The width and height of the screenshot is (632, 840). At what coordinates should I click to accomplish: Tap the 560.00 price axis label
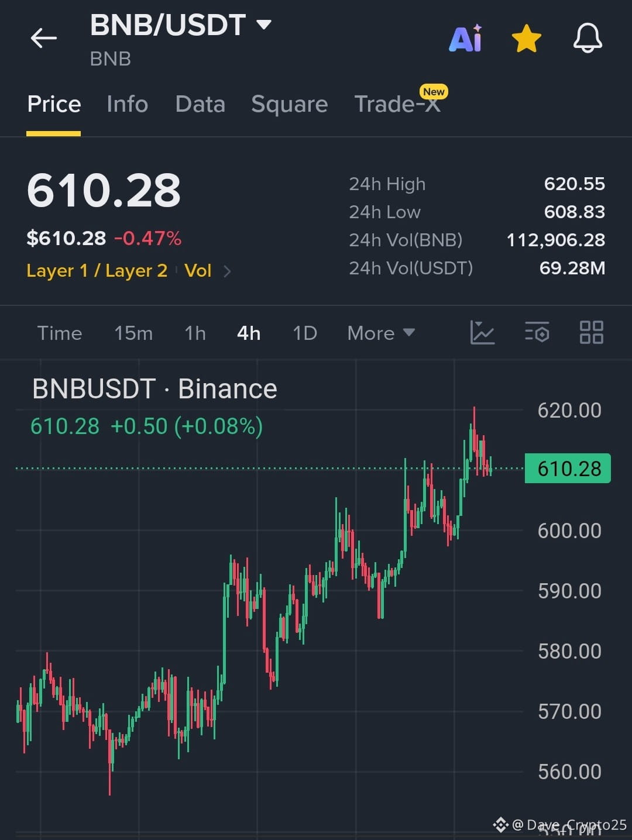click(569, 772)
